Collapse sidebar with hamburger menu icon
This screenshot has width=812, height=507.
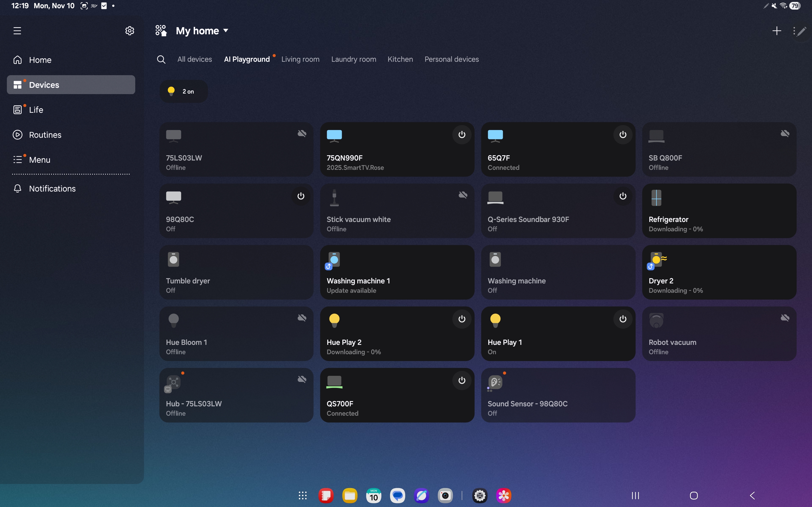pos(17,31)
